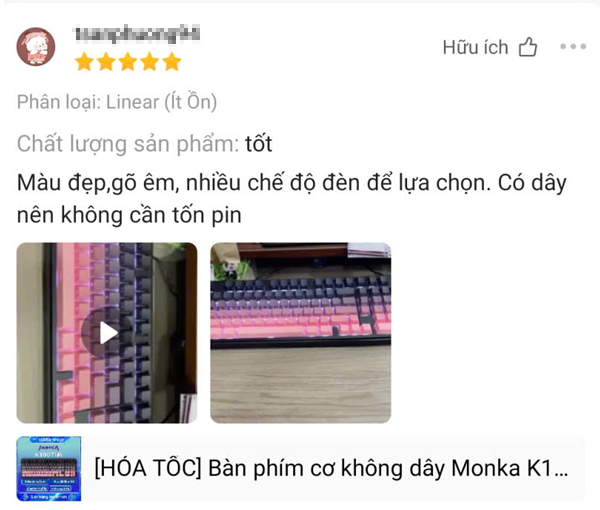
Task: Click the Chất lượng sản phẩm label
Action: (x=128, y=144)
